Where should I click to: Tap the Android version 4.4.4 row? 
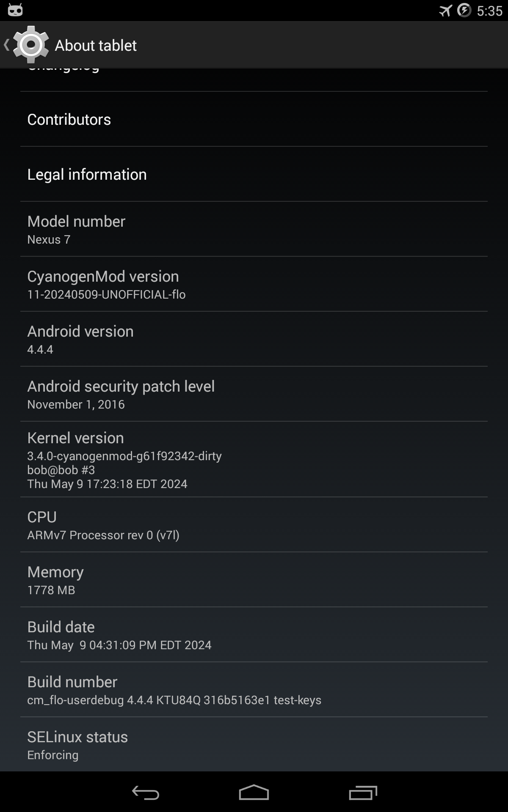[254, 339]
